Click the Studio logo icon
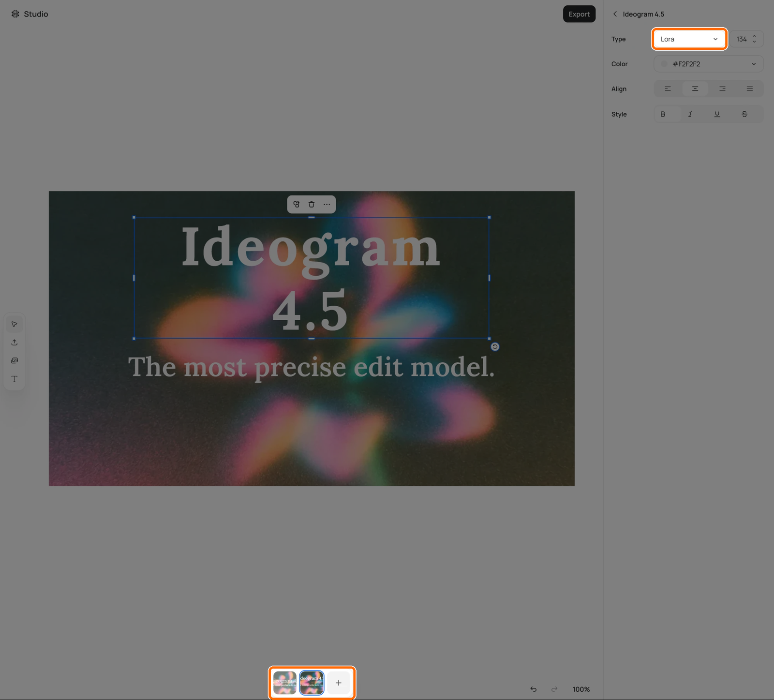This screenshot has width=774, height=700. coord(15,14)
